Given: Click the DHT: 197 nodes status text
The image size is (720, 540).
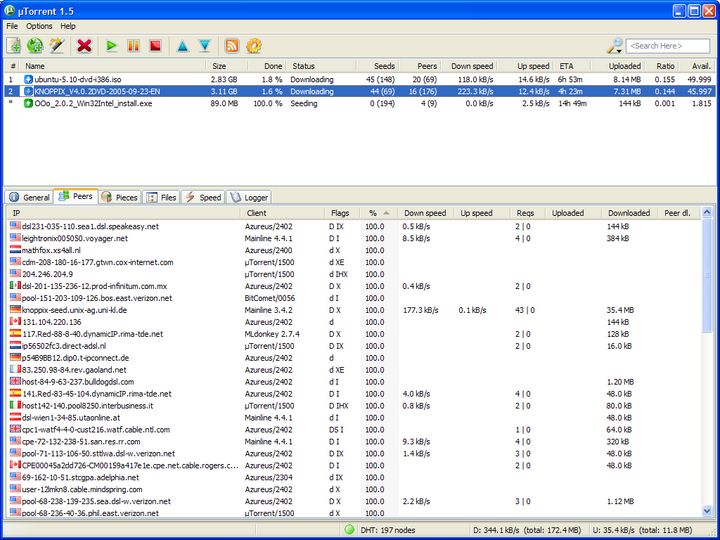Looking at the screenshot, I should point(388,530).
